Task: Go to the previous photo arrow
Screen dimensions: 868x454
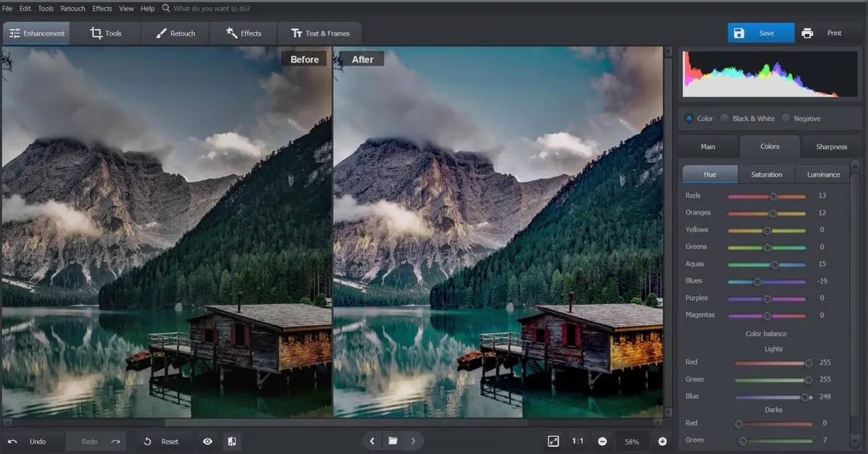Action: (x=372, y=441)
